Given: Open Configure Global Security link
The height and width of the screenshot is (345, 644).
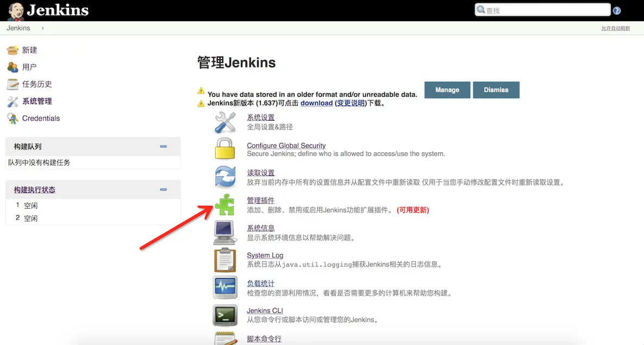Looking at the screenshot, I should tap(286, 146).
